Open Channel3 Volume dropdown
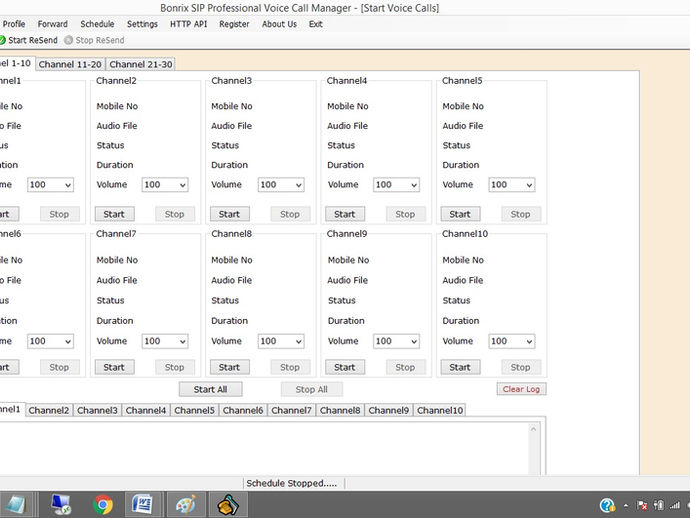Screen dimensions: 690x518 click(x=281, y=185)
